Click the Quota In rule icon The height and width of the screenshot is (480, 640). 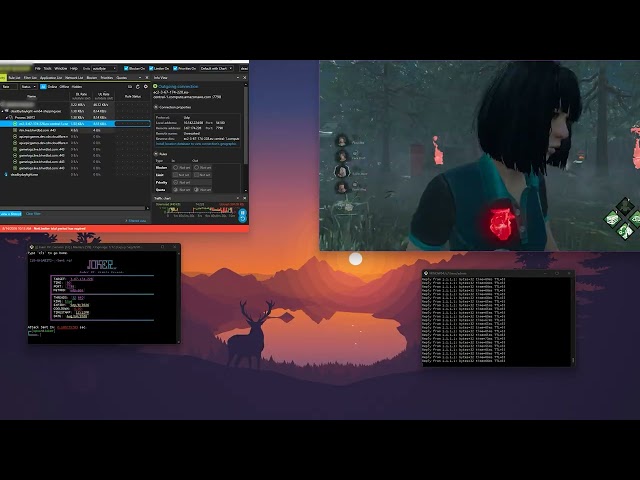[x=176, y=189]
